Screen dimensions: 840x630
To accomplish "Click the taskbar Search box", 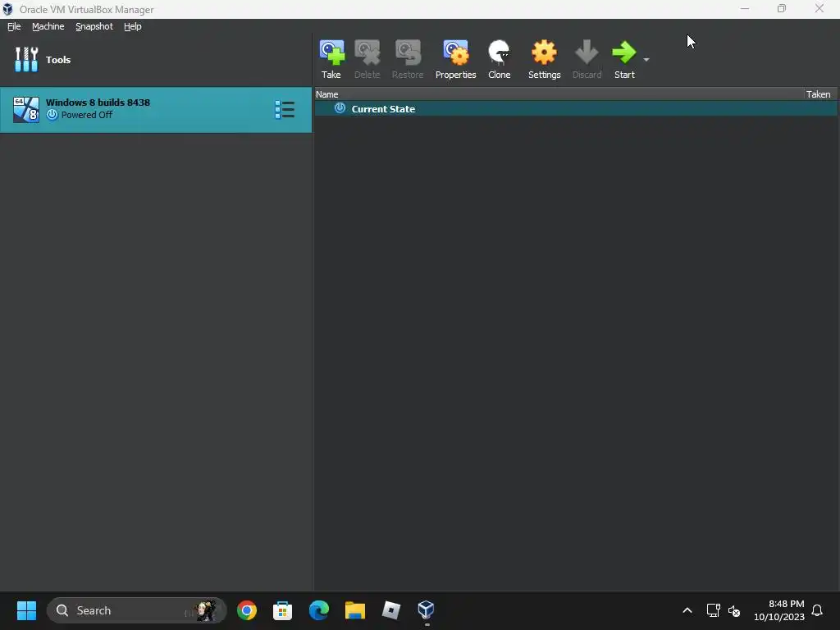I will coord(137,610).
